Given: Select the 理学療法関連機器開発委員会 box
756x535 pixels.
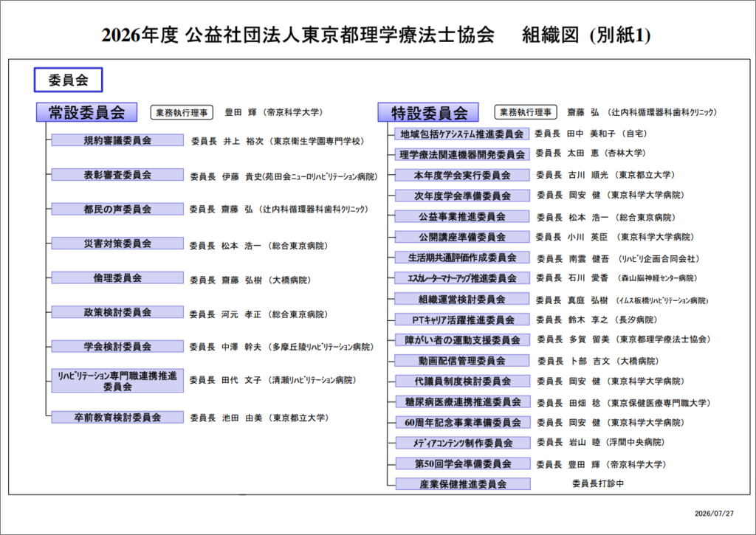Looking at the screenshot, I should (462, 154).
